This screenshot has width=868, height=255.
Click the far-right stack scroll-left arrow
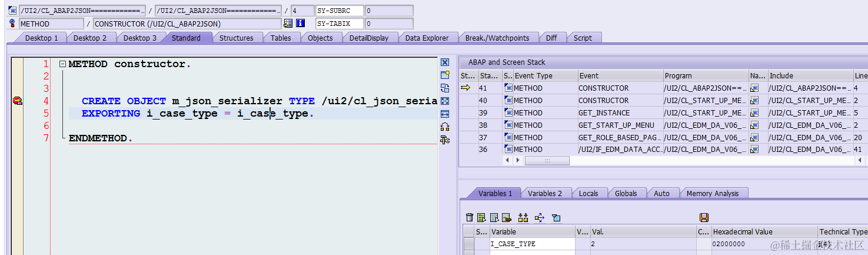(x=860, y=160)
